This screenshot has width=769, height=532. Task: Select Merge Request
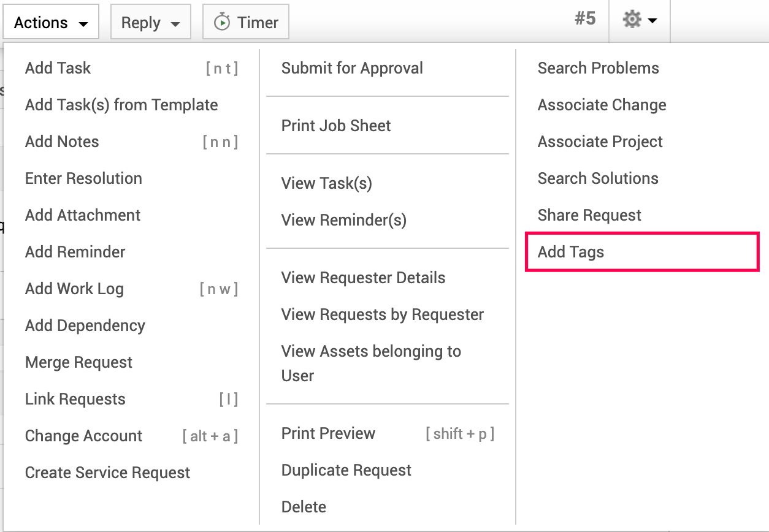(x=78, y=362)
